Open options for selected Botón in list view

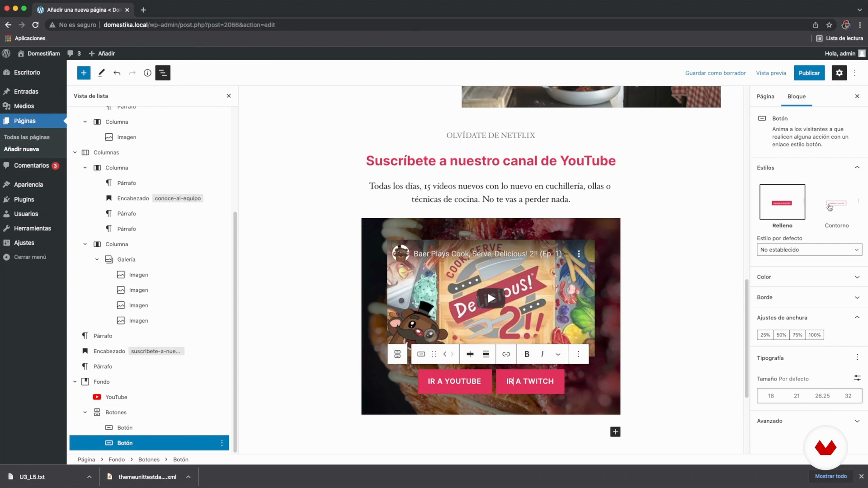pyautogui.click(x=222, y=443)
